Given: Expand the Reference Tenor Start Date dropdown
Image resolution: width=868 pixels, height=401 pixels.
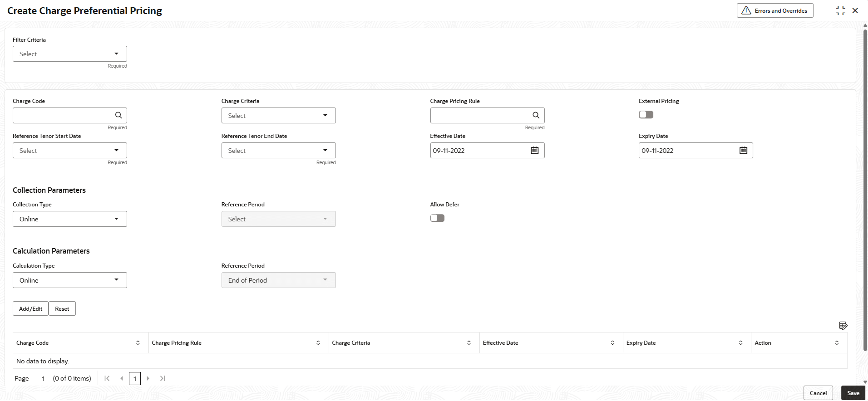Looking at the screenshot, I should pyautogui.click(x=70, y=151).
